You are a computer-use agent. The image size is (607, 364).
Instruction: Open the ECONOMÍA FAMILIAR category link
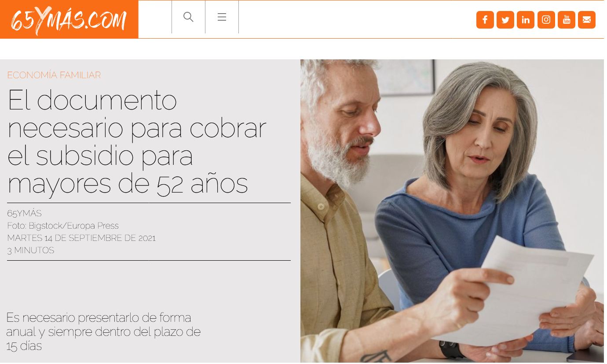tap(54, 75)
